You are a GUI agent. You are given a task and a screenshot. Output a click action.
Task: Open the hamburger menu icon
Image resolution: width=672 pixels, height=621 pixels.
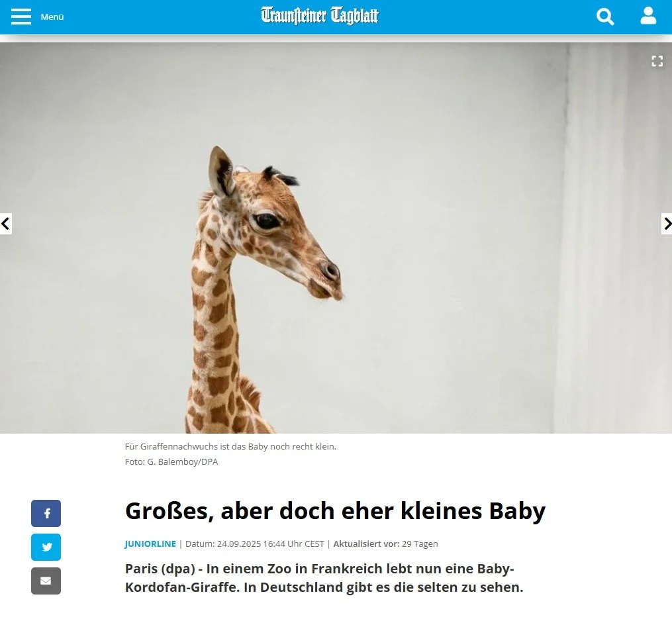click(x=21, y=17)
